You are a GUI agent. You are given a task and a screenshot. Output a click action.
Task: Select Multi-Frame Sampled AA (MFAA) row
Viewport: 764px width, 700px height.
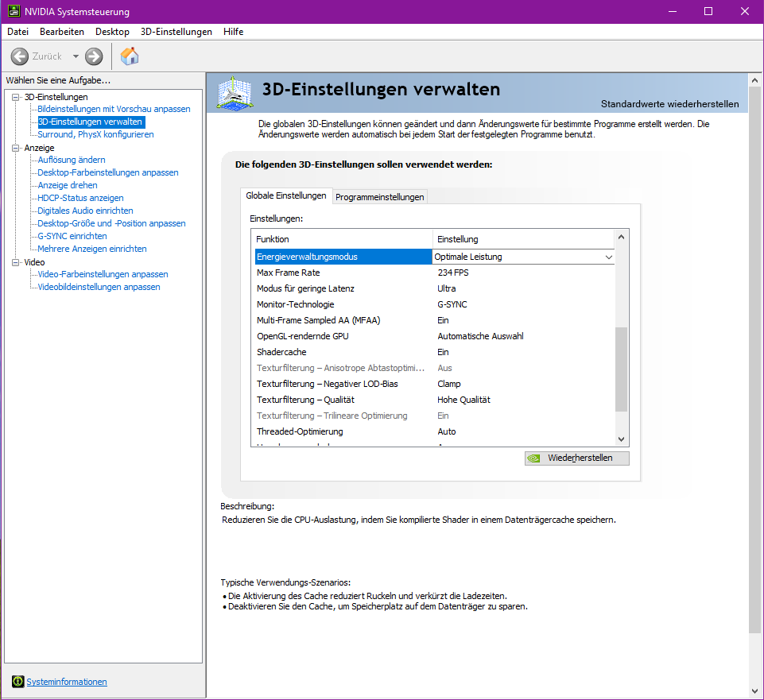[435, 320]
